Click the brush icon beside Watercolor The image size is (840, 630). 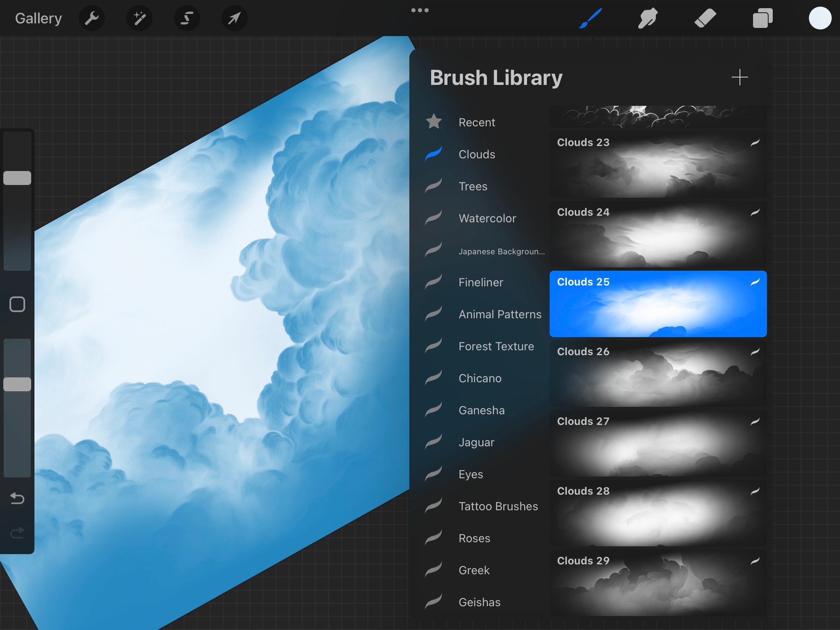pyautogui.click(x=434, y=217)
